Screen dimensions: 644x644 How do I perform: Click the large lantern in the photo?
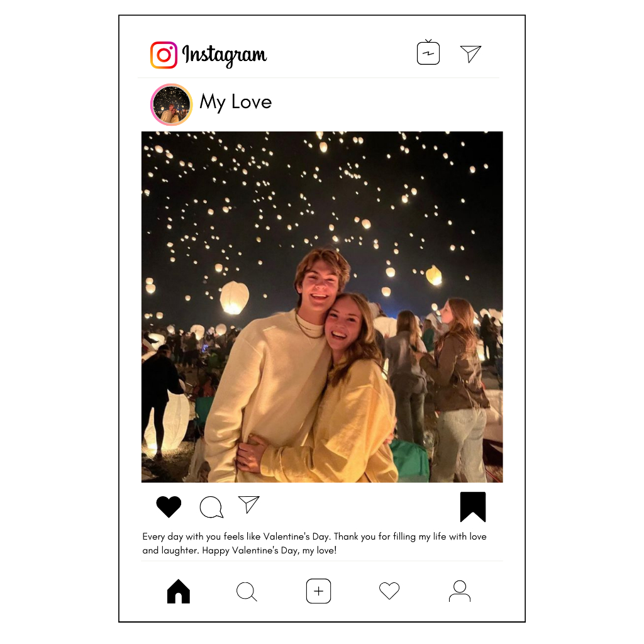tap(235, 297)
